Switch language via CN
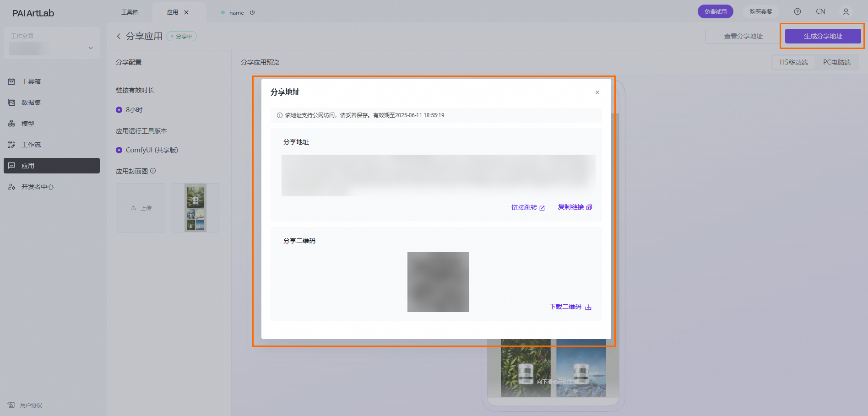The height and width of the screenshot is (416, 868). 820,11
